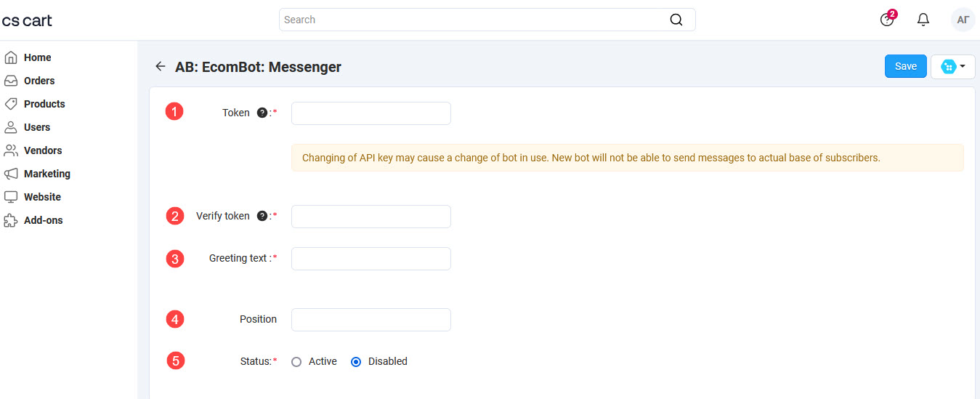Click the Position label
Viewport: 980px width, 399px height.
(258, 319)
